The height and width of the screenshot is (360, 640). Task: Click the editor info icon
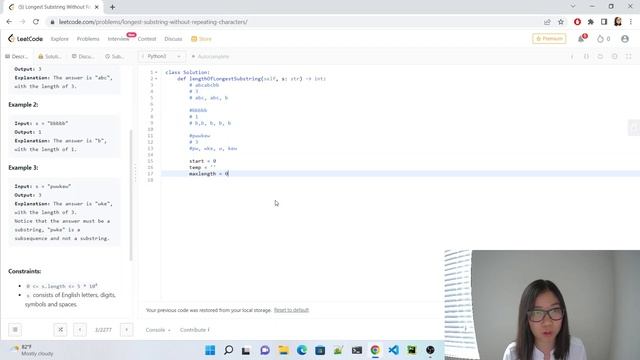572,56
